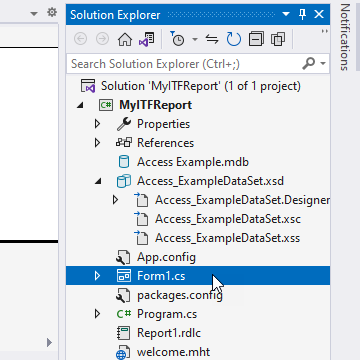Refresh the Solution Explorer
Viewport: 360px width, 360px height.
click(234, 39)
